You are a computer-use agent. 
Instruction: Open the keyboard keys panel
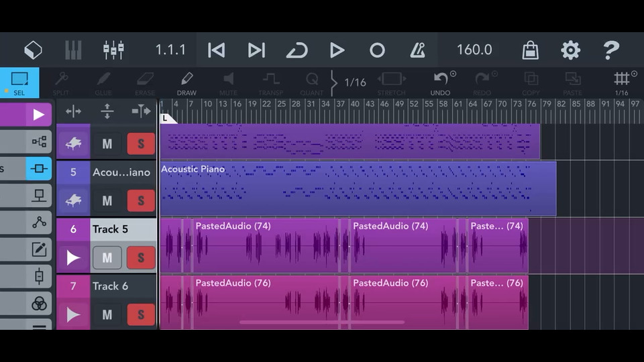pos(73,50)
